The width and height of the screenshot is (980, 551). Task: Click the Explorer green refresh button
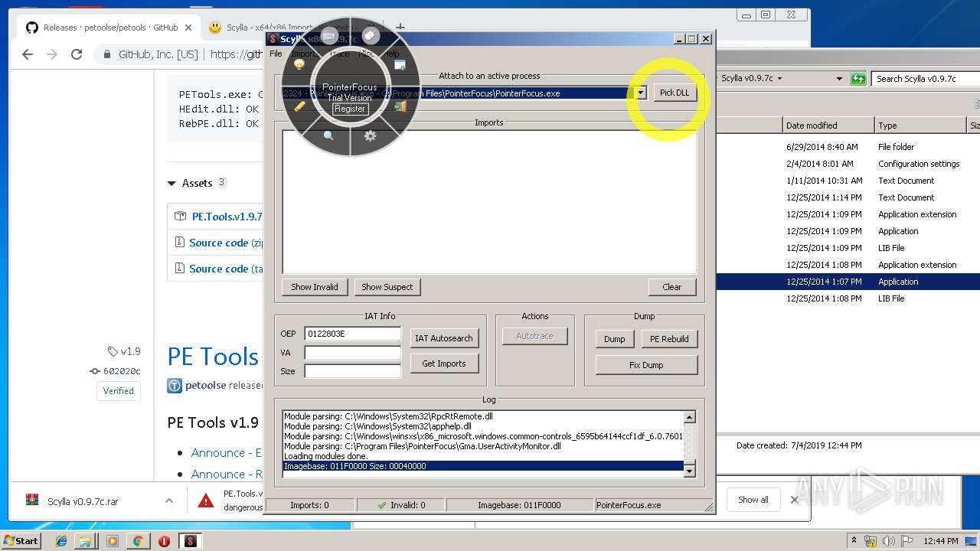click(858, 78)
